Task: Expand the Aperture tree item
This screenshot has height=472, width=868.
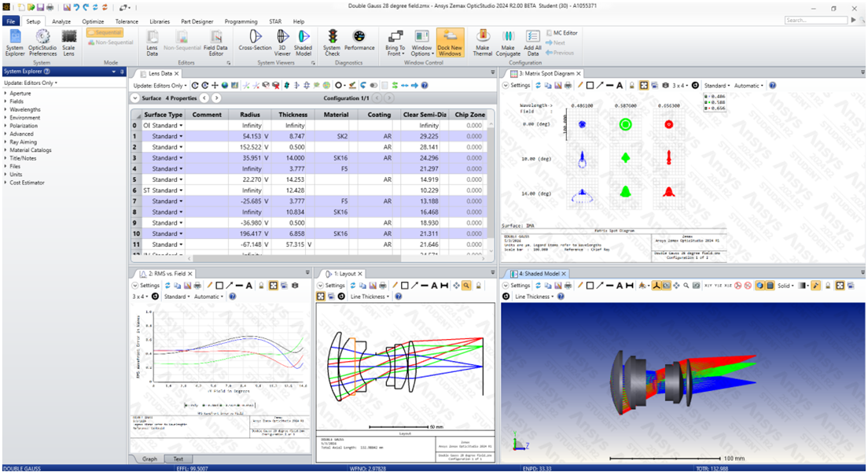Action: (x=20, y=93)
